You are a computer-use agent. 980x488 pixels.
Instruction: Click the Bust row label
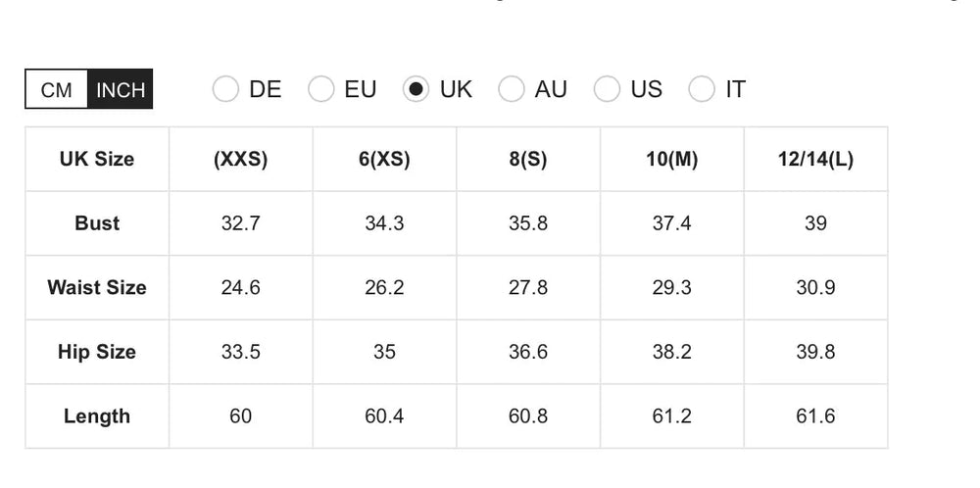tap(97, 223)
